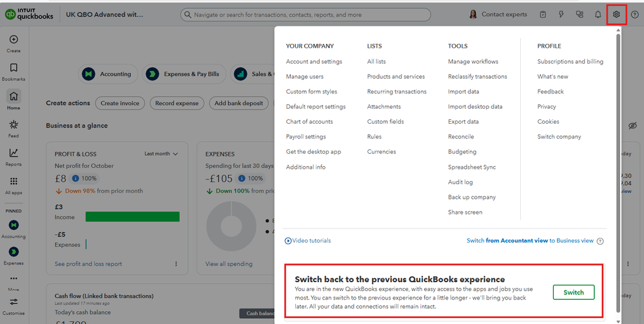Image resolution: width=644 pixels, height=324 pixels.
Task: Open the settings gear icon
Action: pos(616,14)
